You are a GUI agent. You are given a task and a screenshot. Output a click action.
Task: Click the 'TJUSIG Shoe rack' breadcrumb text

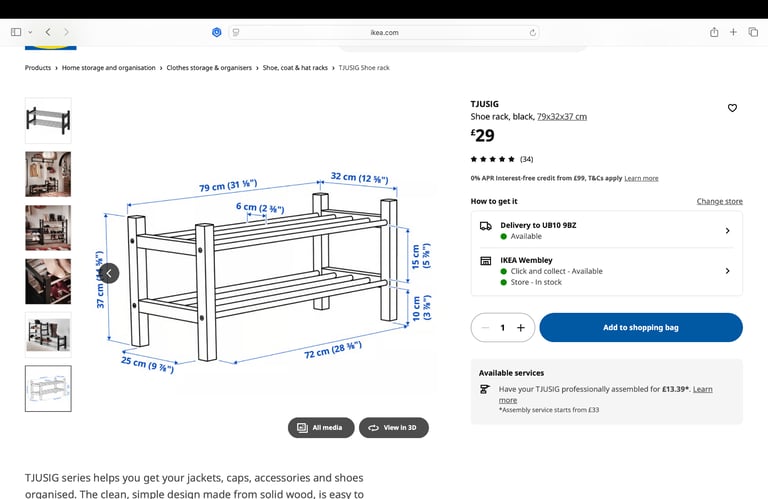[364, 68]
